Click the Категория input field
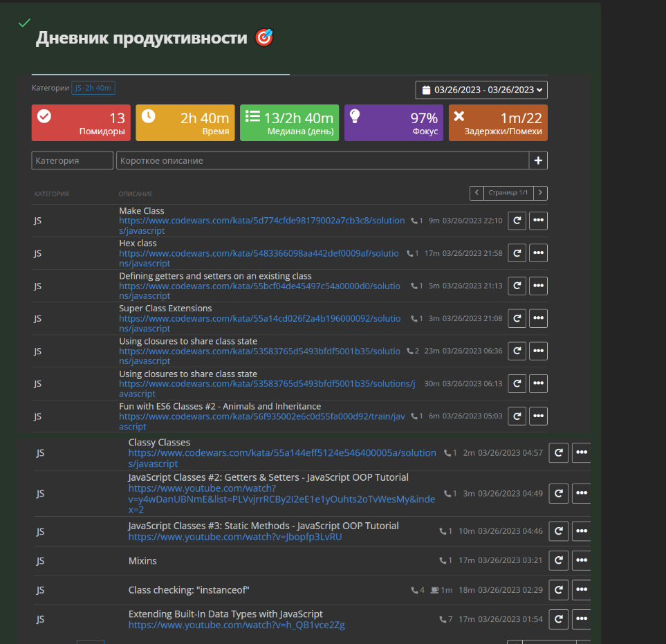 click(x=73, y=160)
